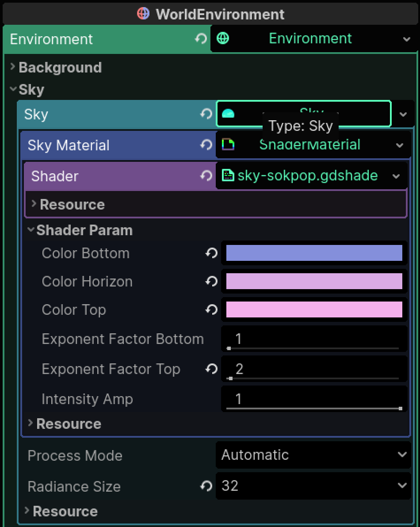
Task: Click the WorldEnvironment globe icon
Action: [143, 14]
